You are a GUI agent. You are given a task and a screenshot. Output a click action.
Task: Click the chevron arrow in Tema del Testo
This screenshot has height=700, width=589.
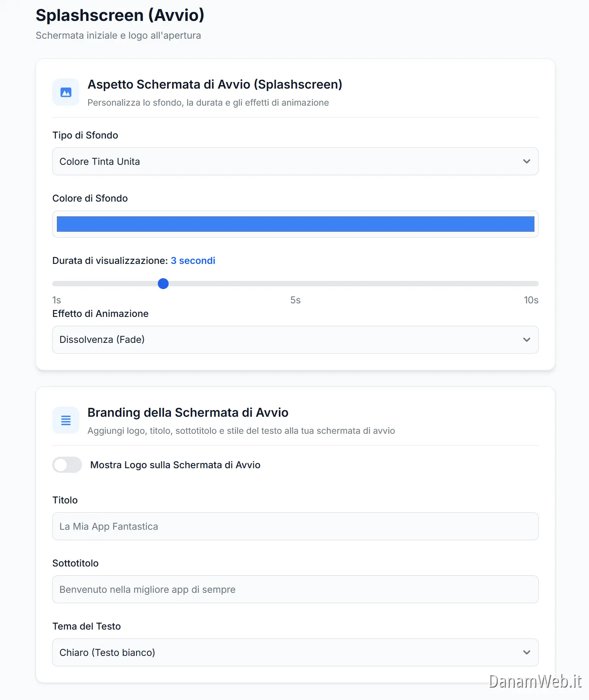(x=526, y=652)
